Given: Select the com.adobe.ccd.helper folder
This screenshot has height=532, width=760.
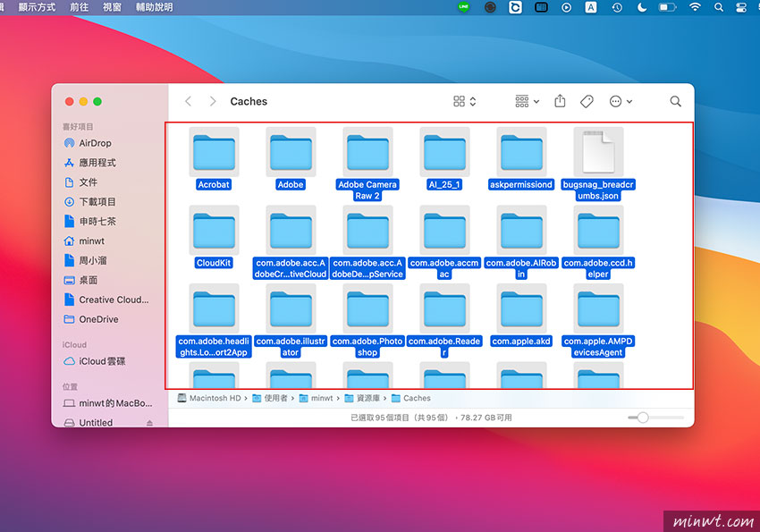Looking at the screenshot, I should tap(598, 242).
